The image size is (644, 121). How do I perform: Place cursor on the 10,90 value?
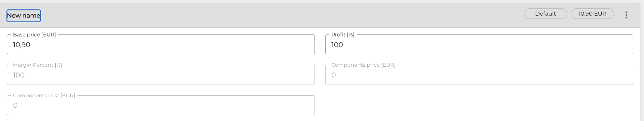[21, 45]
